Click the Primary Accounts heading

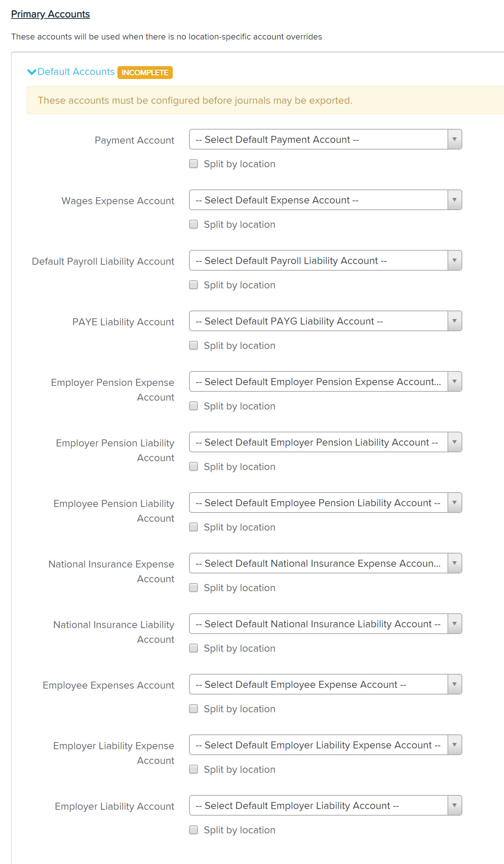point(51,14)
